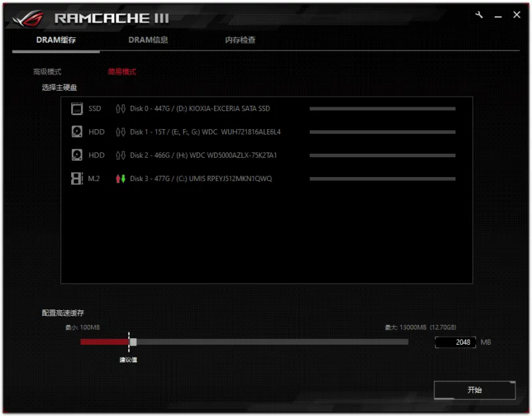Viewport: 532px width, 416px height.
Task: Toggle the red/green cache arrows for Disk 3
Action: tap(120, 178)
